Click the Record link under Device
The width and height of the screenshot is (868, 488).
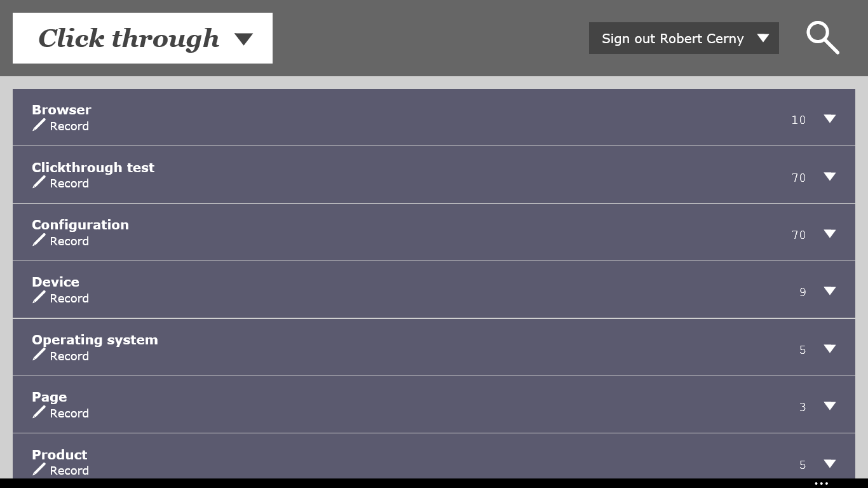tap(69, 299)
